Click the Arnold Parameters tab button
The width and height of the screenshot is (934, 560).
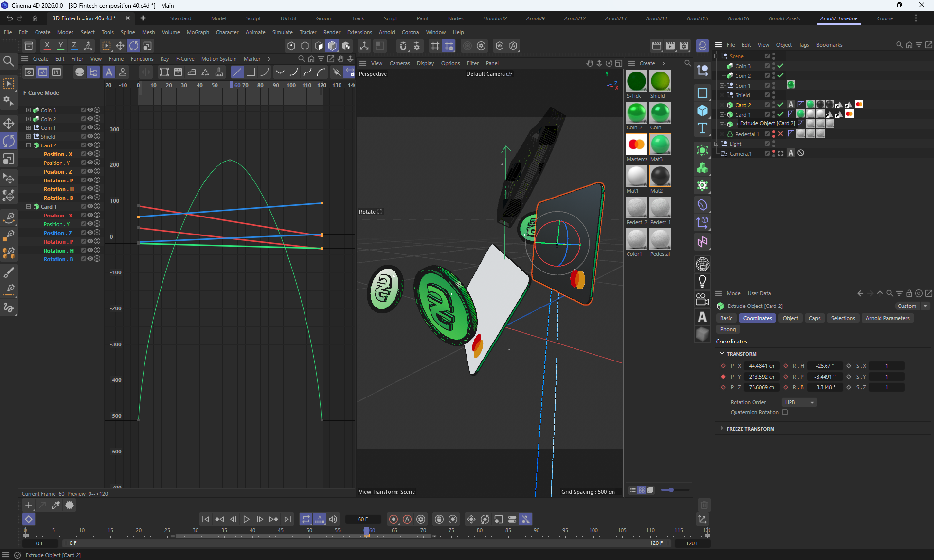(x=887, y=318)
